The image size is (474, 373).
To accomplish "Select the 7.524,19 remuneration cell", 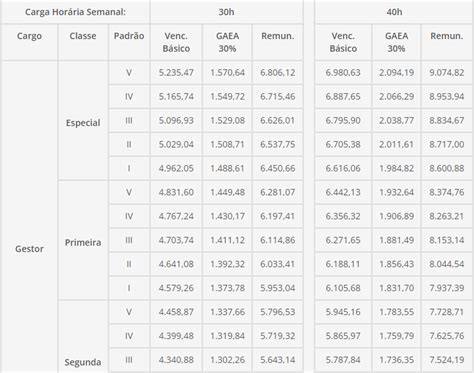I will (447, 360).
